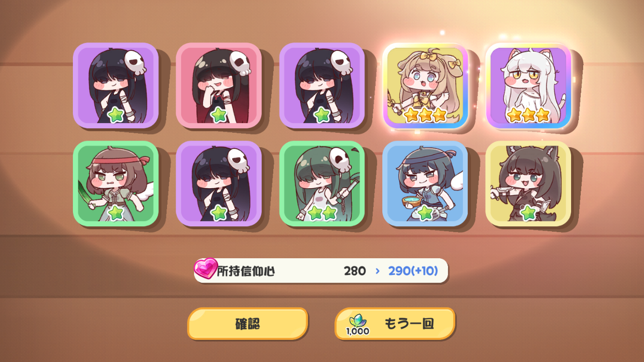Select the white-haired cat girl three-star card
Image resolution: width=644 pixels, height=362 pixels.
[528, 85]
